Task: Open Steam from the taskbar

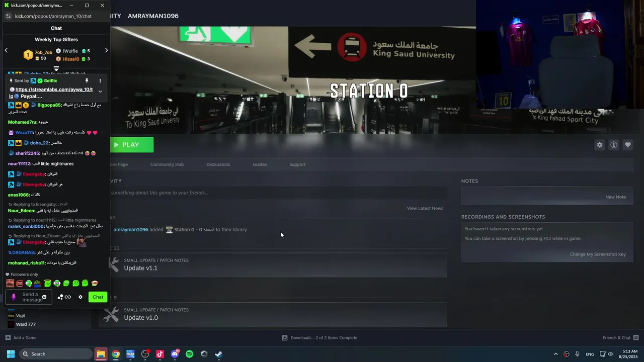Action: click(x=219, y=354)
